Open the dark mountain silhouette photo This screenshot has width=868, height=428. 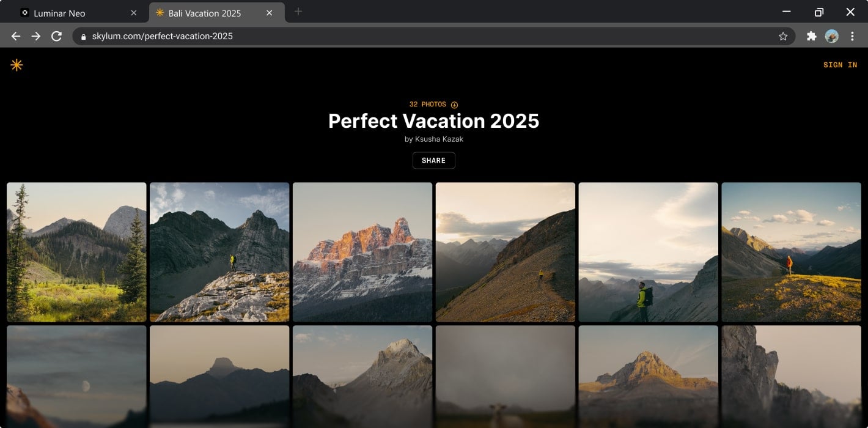pyautogui.click(x=219, y=377)
